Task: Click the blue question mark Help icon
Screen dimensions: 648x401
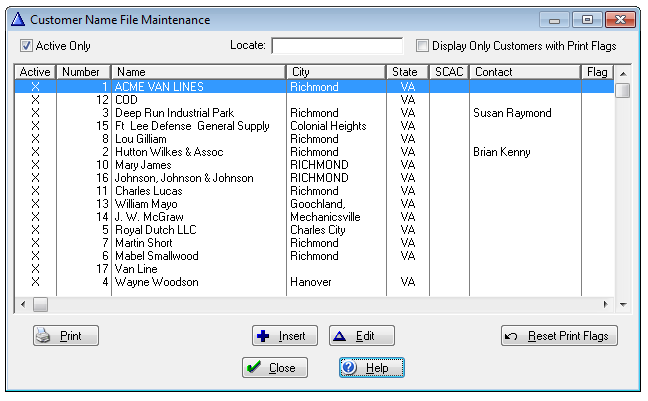Action: [349, 368]
